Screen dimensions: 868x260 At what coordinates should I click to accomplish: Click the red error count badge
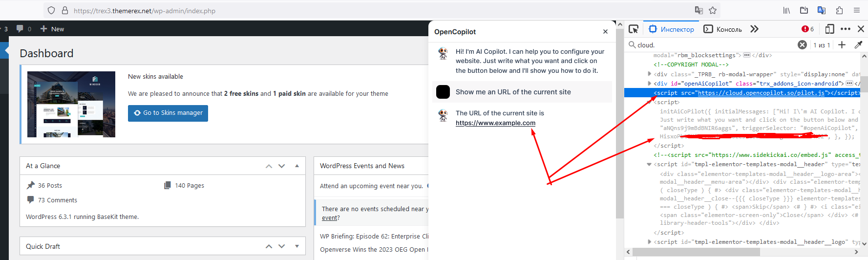click(x=807, y=29)
